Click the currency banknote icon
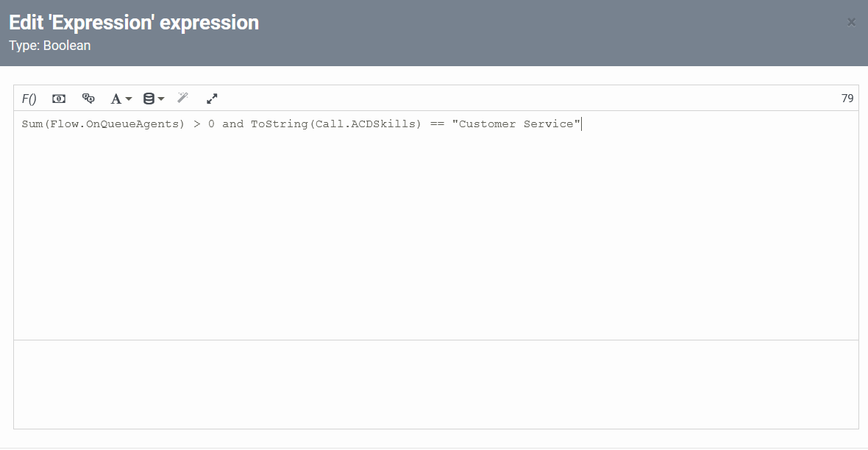 (x=59, y=99)
